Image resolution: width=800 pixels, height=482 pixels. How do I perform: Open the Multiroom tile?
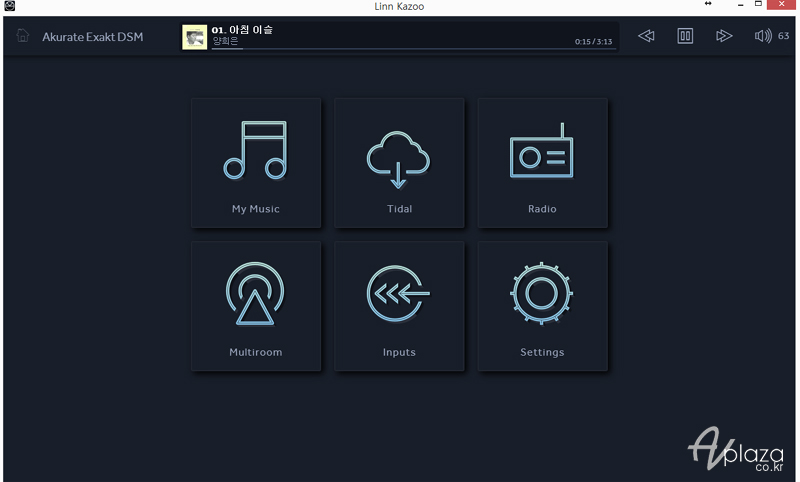pyautogui.click(x=256, y=306)
